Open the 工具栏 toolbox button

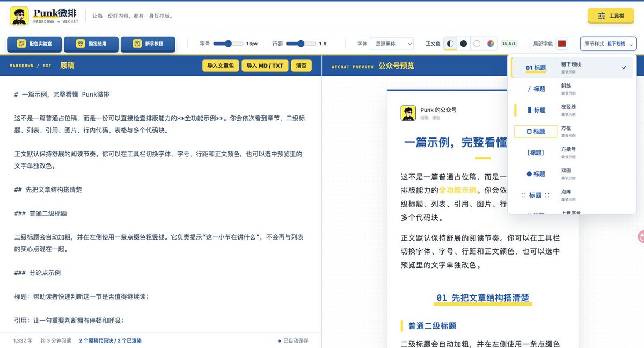pyautogui.click(x=611, y=16)
